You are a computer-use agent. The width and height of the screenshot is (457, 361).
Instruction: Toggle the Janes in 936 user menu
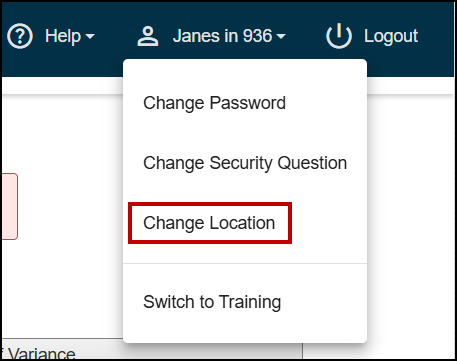tap(222, 36)
